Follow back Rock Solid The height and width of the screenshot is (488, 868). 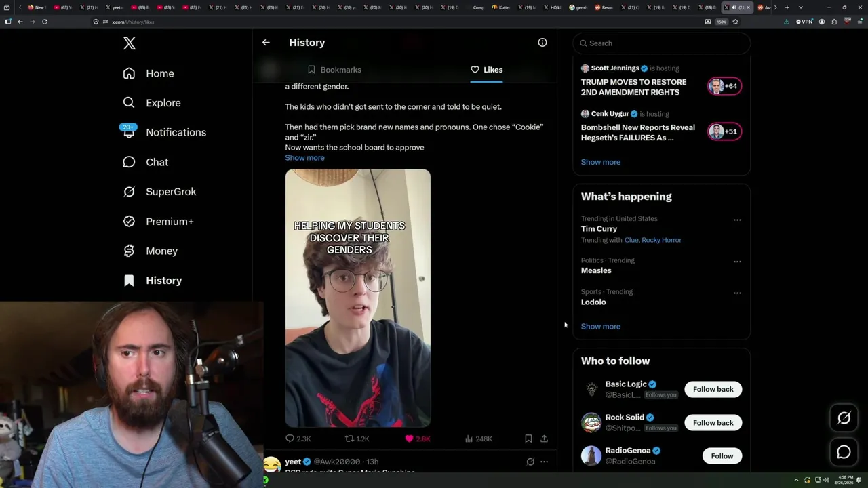point(713,423)
